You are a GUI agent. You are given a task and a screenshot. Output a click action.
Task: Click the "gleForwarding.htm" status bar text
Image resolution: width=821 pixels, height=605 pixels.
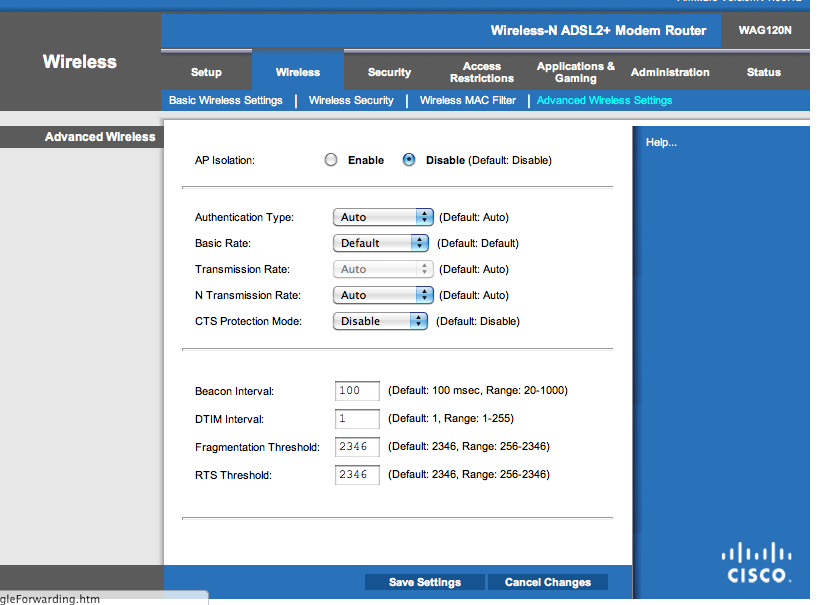(x=50, y=599)
